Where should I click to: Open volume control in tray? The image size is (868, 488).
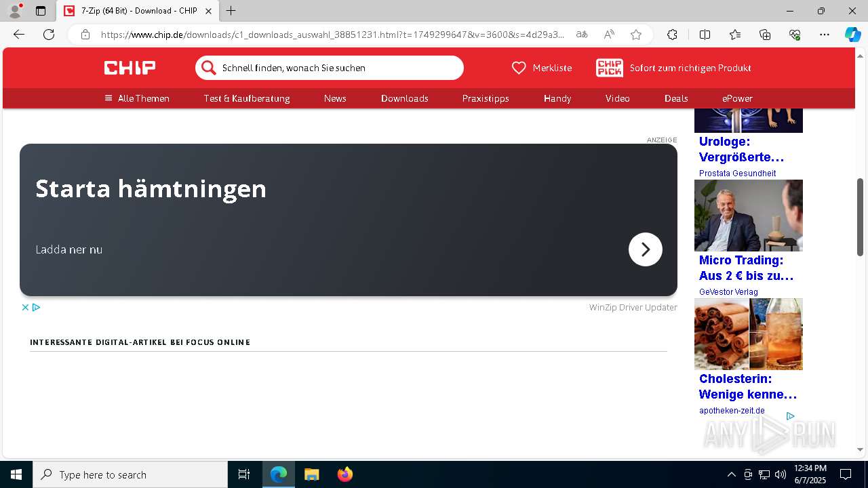tap(781, 474)
